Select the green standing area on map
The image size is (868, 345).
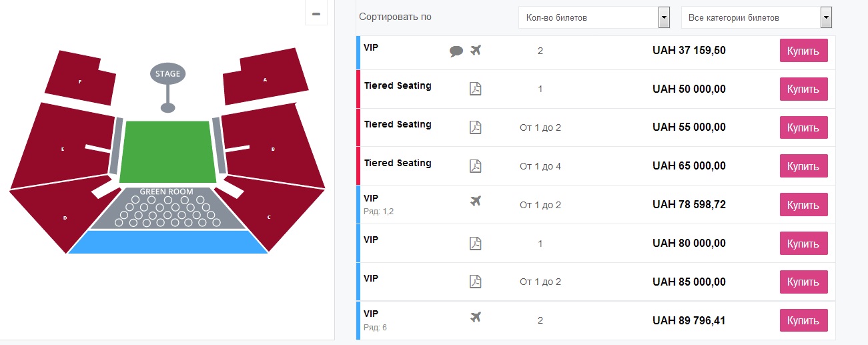pos(168,151)
